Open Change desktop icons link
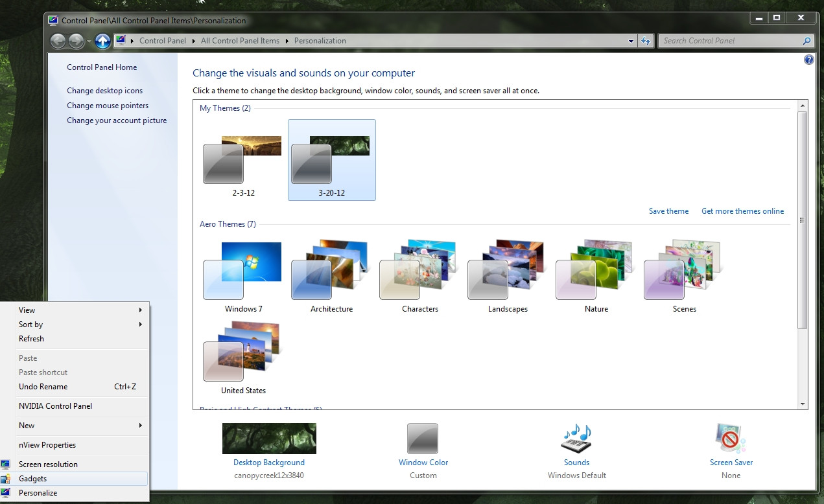The height and width of the screenshot is (504, 824). click(104, 91)
